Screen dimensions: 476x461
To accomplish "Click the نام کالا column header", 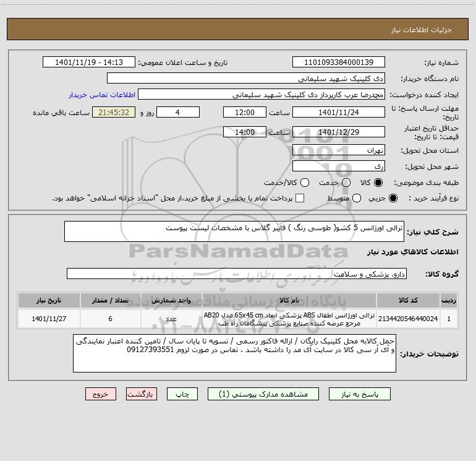I will point(289,300).
